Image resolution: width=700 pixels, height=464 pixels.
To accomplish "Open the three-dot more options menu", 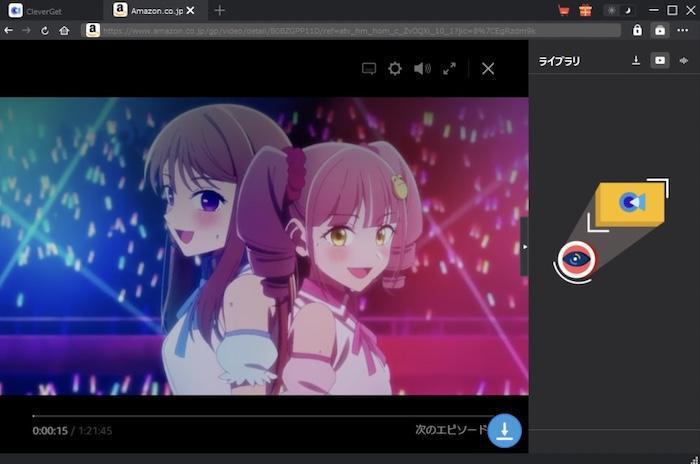I will [x=683, y=30].
